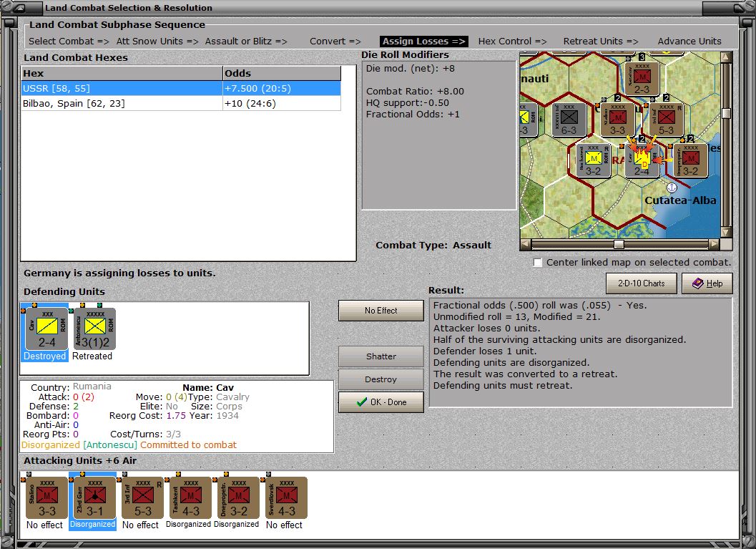
Task: Select the Advance Units subphase step
Action: click(x=689, y=41)
